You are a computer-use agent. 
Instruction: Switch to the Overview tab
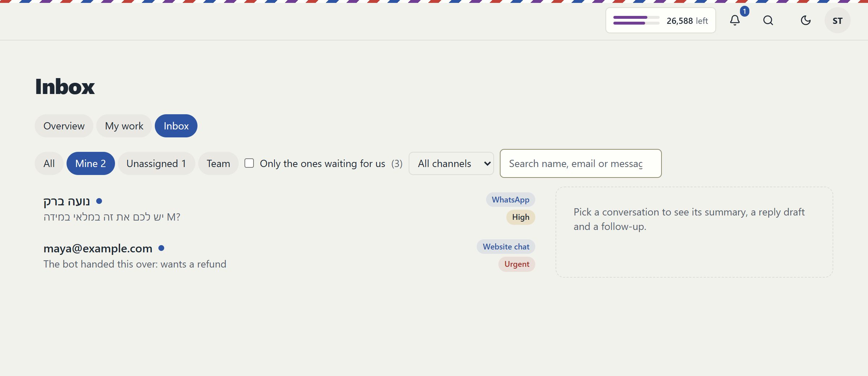[64, 126]
